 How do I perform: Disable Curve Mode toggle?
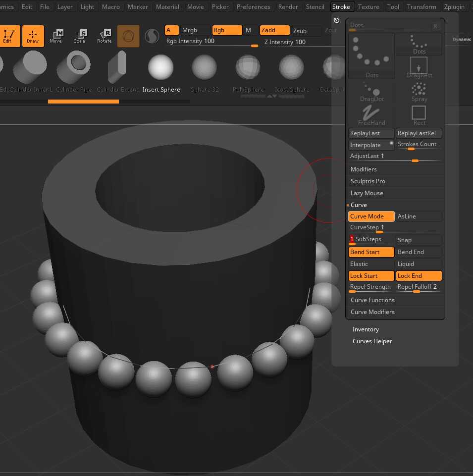tap(371, 216)
